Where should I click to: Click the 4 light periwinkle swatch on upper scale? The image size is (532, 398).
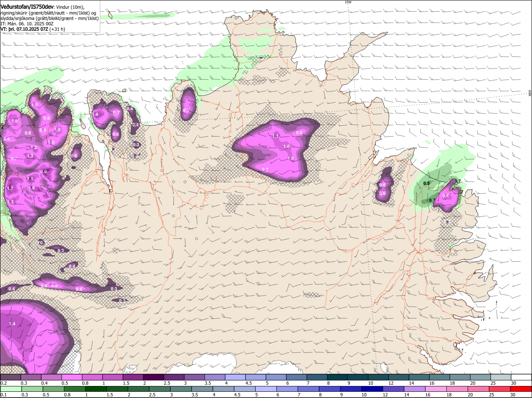(235, 377)
